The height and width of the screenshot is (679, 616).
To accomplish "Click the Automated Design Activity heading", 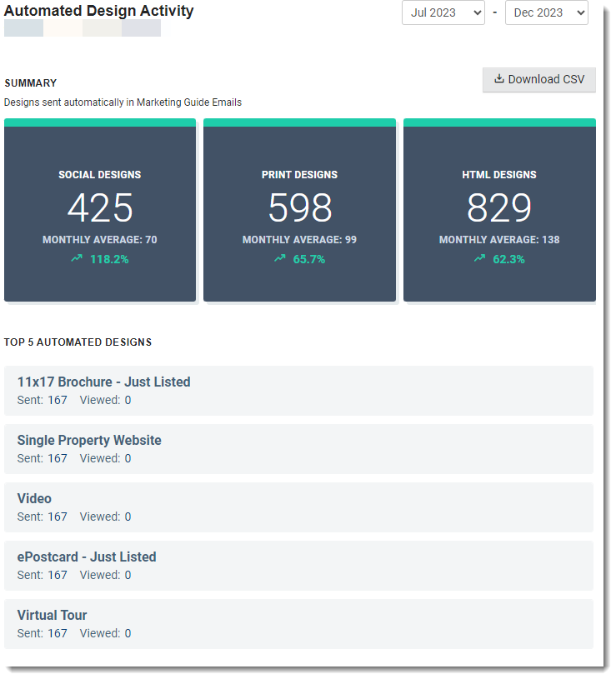I will click(x=99, y=11).
